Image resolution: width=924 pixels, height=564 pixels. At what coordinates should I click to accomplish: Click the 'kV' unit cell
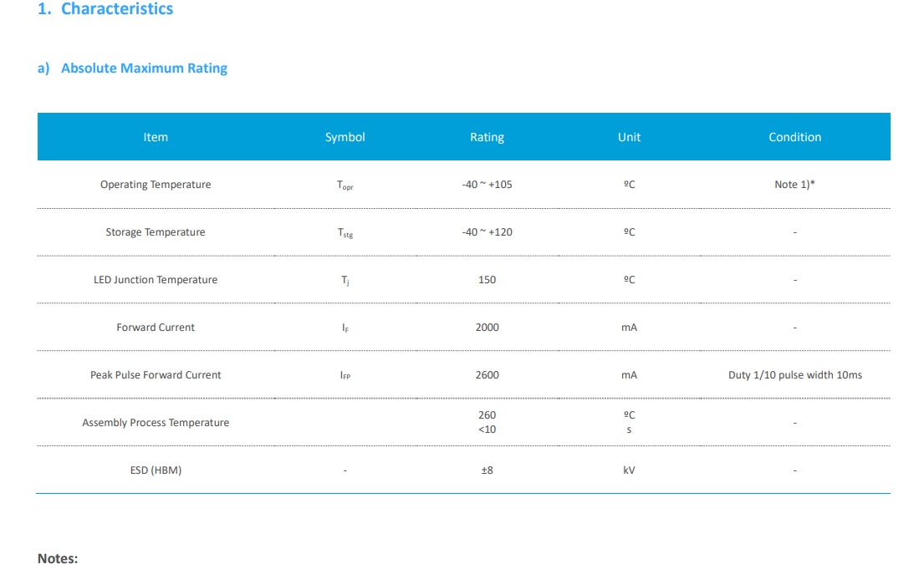point(629,470)
